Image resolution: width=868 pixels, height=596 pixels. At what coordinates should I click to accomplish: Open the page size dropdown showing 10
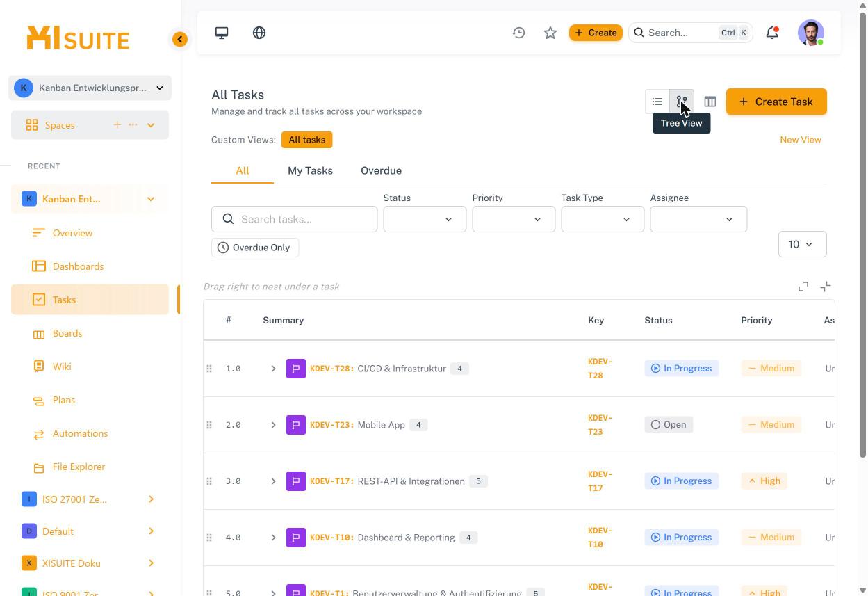(x=803, y=244)
